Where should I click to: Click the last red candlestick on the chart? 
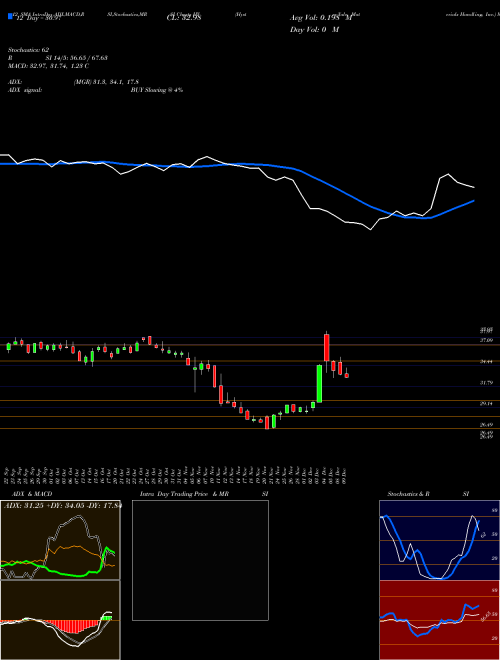coord(347,375)
